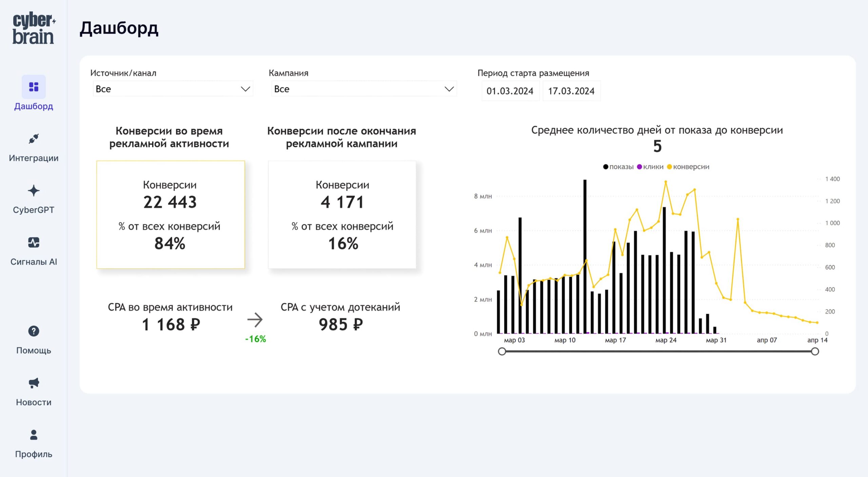Open the Помощь question mark icon
This screenshot has height=477, width=868.
(x=34, y=331)
